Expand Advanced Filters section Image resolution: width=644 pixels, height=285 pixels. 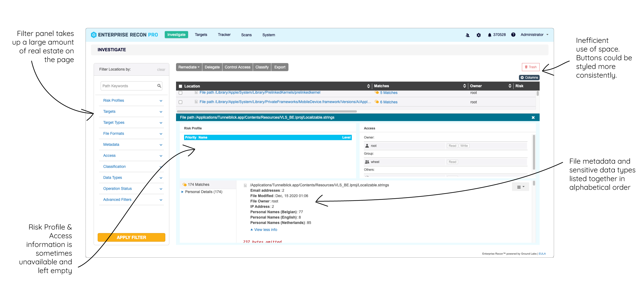[131, 200]
